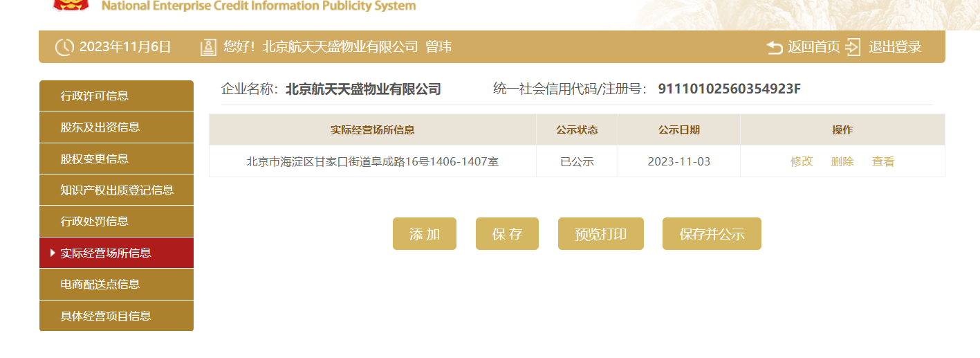Open 知识产权出质登记信息 in sidebar
This screenshot has width=980, height=358.
click(116, 190)
